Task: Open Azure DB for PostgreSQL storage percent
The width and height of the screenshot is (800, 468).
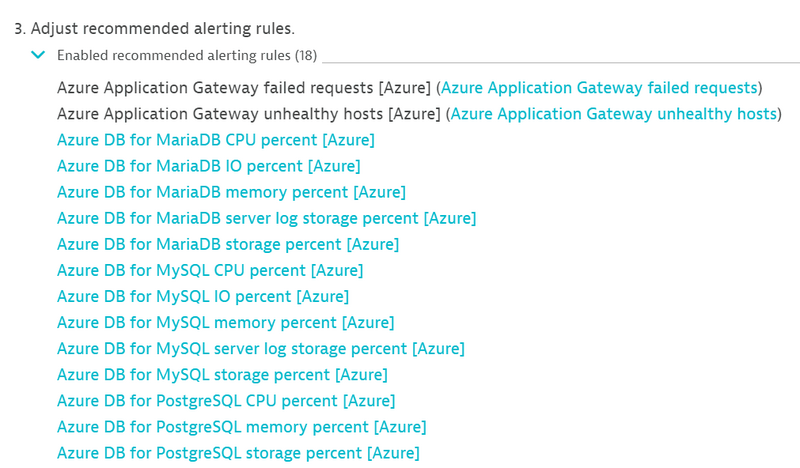Action: point(238,453)
